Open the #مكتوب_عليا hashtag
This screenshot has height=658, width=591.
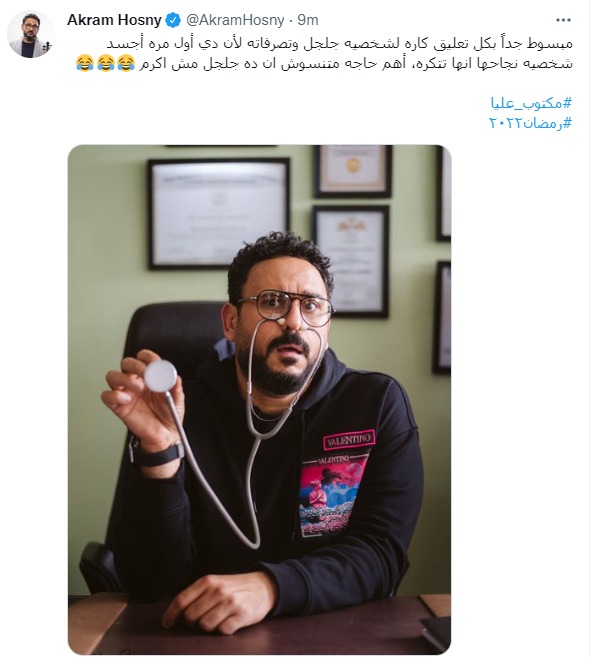click(531, 103)
